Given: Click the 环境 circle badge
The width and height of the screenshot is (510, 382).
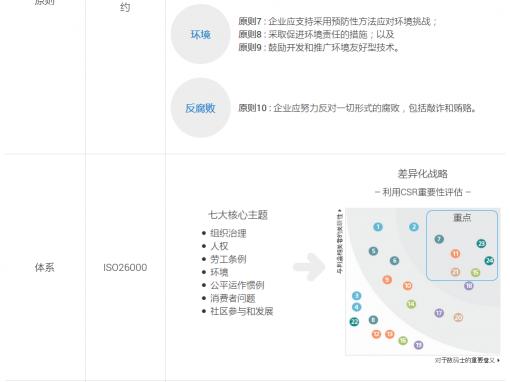Looking at the screenshot, I should coord(201,34).
